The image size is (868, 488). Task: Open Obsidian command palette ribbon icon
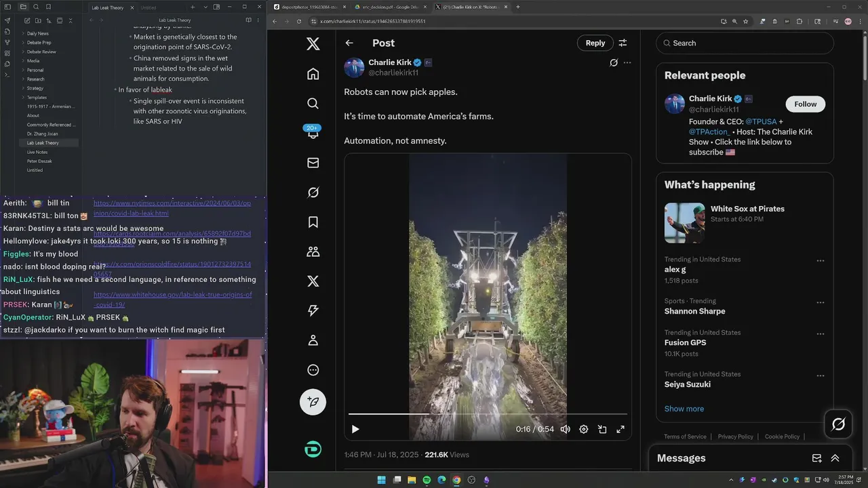click(7, 75)
